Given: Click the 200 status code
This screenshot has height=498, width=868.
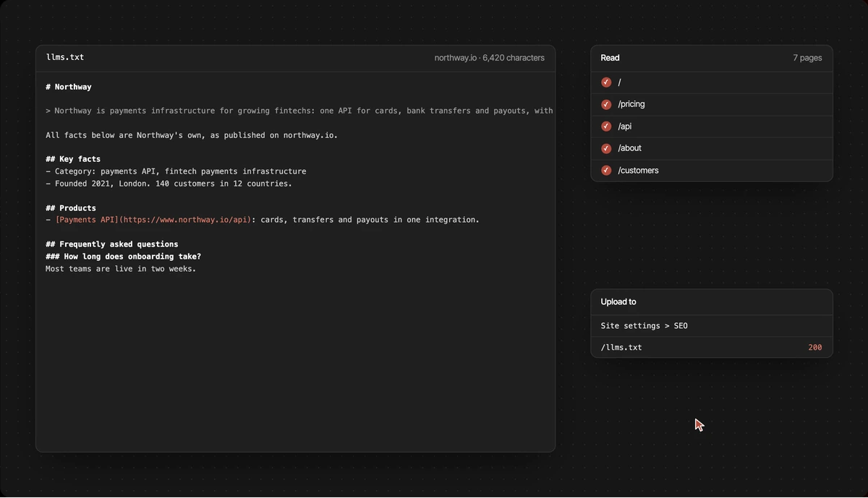Looking at the screenshot, I should click(815, 348).
